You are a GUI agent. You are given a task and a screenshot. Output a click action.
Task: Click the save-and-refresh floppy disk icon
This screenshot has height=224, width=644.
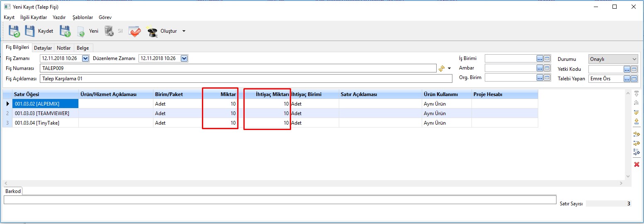14,31
